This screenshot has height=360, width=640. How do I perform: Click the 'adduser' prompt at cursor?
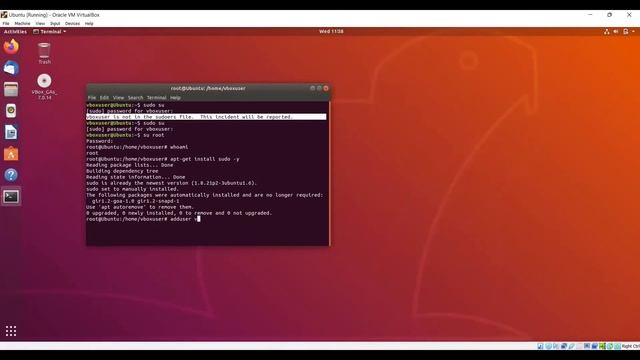click(x=143, y=219)
